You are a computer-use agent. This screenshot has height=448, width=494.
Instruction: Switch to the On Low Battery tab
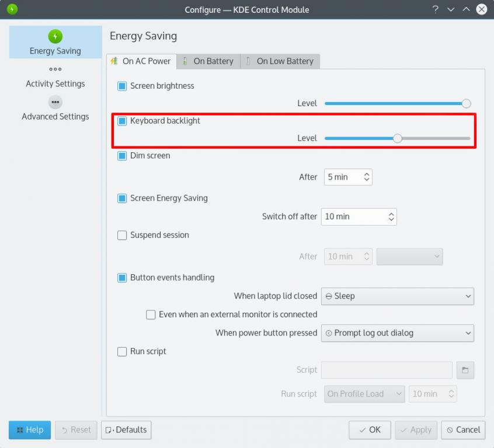[x=280, y=61]
